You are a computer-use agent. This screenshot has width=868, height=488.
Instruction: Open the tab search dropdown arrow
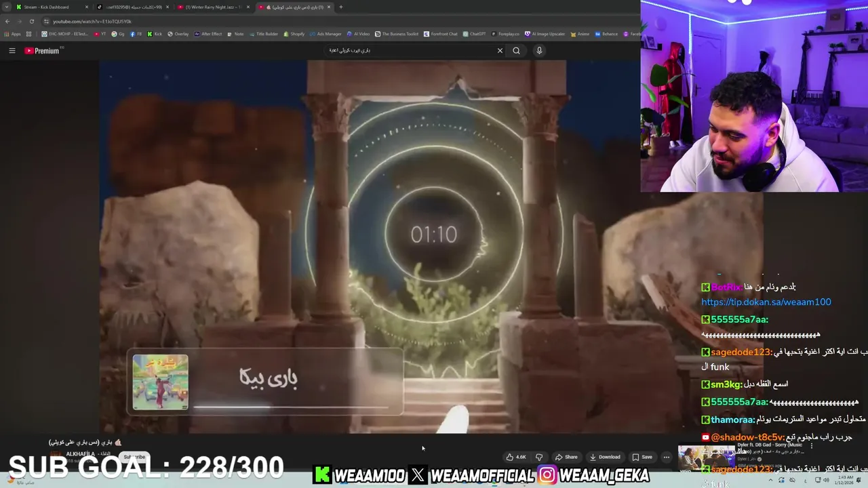click(6, 7)
